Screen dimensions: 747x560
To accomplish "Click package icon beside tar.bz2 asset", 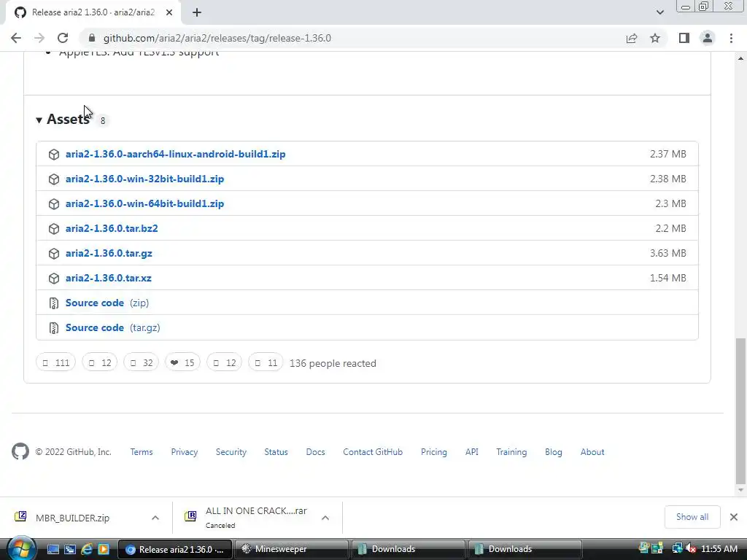I will pyautogui.click(x=54, y=228).
